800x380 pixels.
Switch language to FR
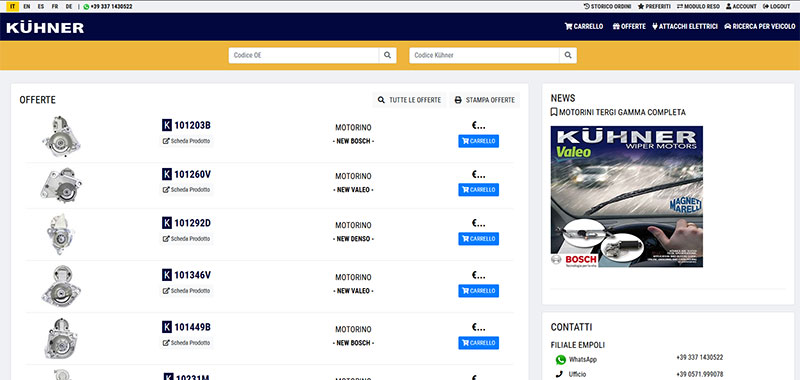55,7
